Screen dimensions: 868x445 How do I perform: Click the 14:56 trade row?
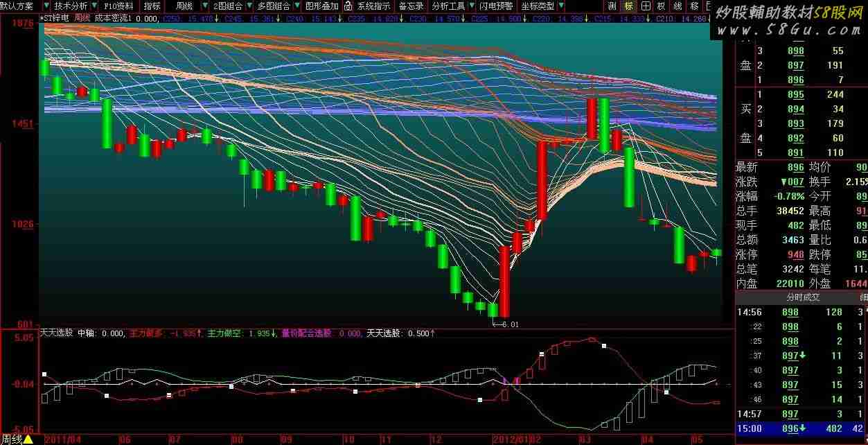point(801,312)
